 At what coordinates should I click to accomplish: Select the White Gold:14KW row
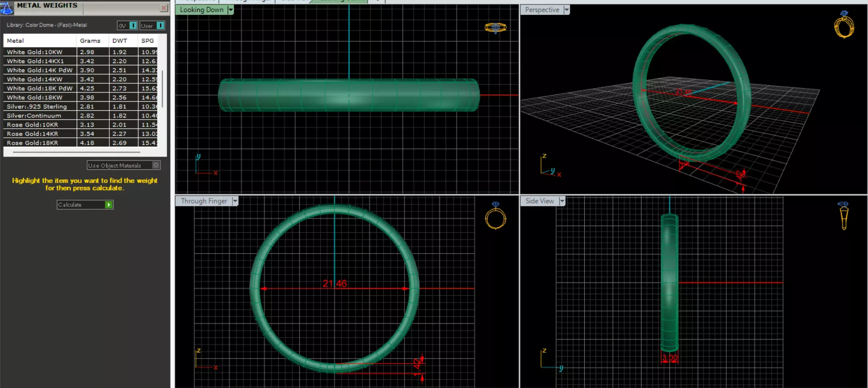(80, 79)
